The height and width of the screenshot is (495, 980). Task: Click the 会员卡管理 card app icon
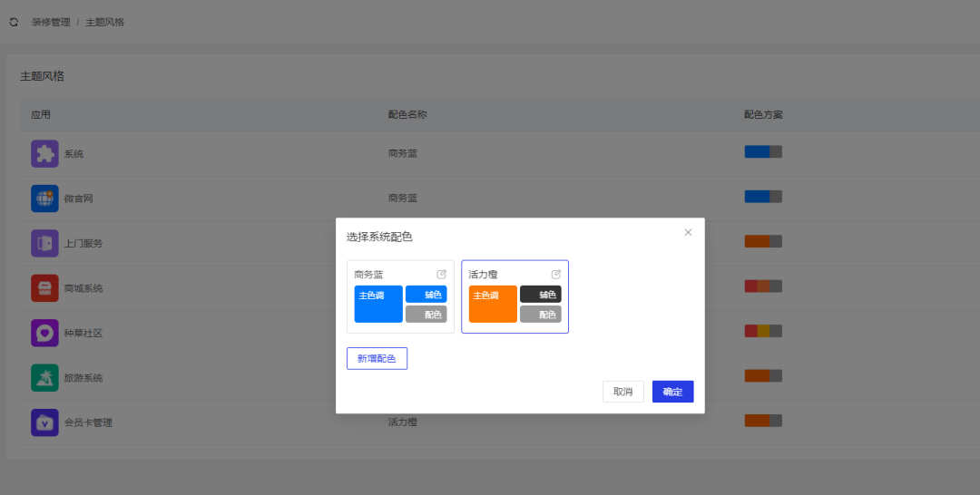[x=45, y=422]
